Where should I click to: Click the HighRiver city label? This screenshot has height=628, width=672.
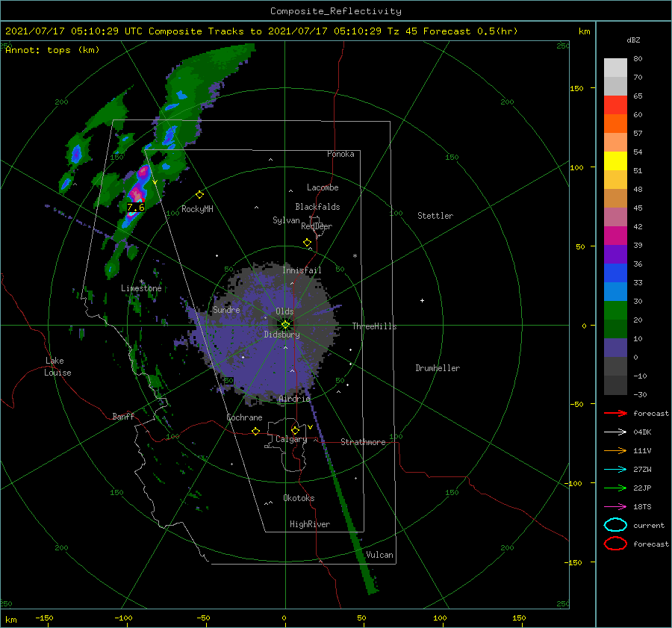[310, 524]
